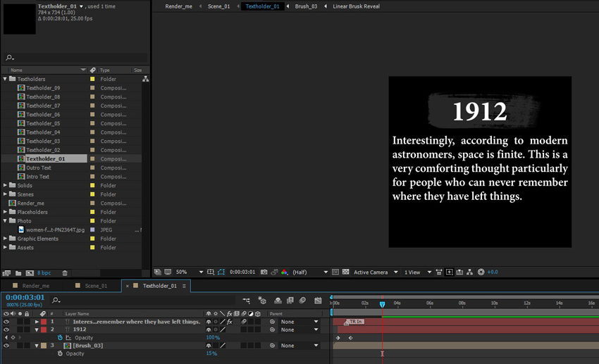Switch to the Scene_01 timeline tab
Screen dimensions: 599x364
[96, 286]
